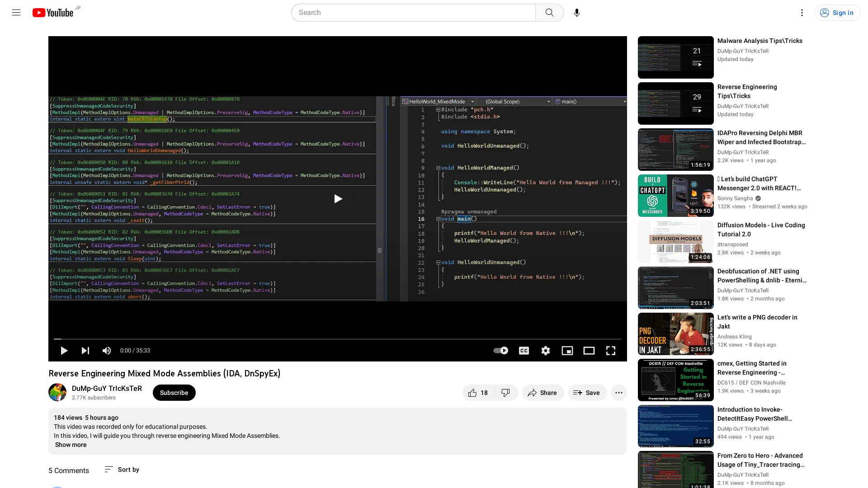
Task: Click Subscribe button for DuMp-GuY TrIcKsTeR
Action: click(174, 393)
